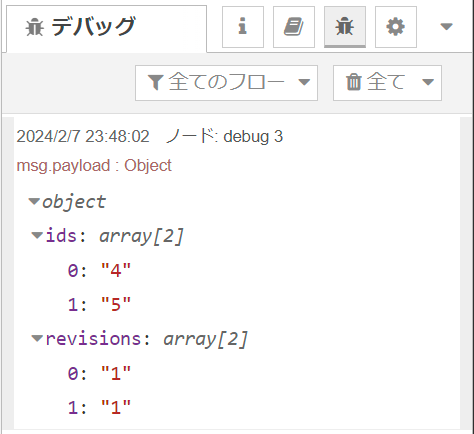
Task: Open the configuration nodes gear icon
Action: tap(396, 27)
